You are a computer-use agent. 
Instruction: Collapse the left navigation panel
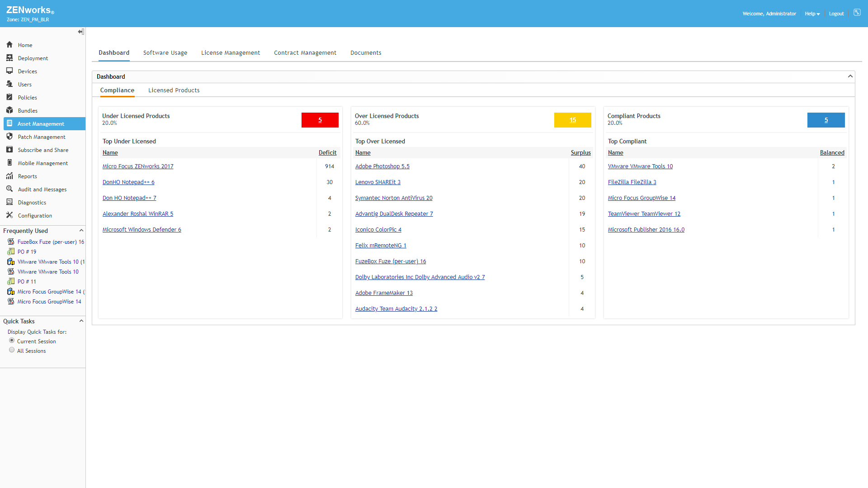click(81, 32)
